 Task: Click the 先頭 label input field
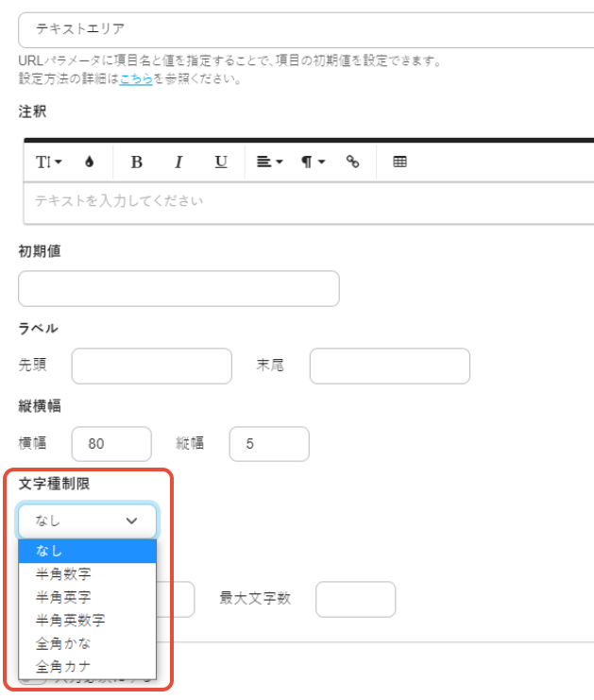point(152,367)
